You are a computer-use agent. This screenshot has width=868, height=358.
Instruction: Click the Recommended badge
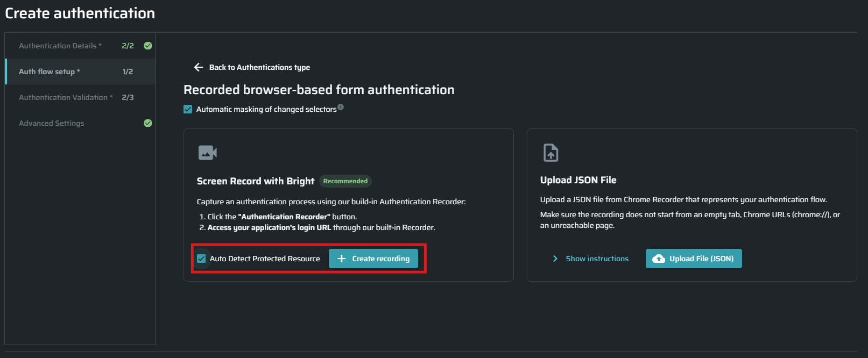tap(345, 181)
